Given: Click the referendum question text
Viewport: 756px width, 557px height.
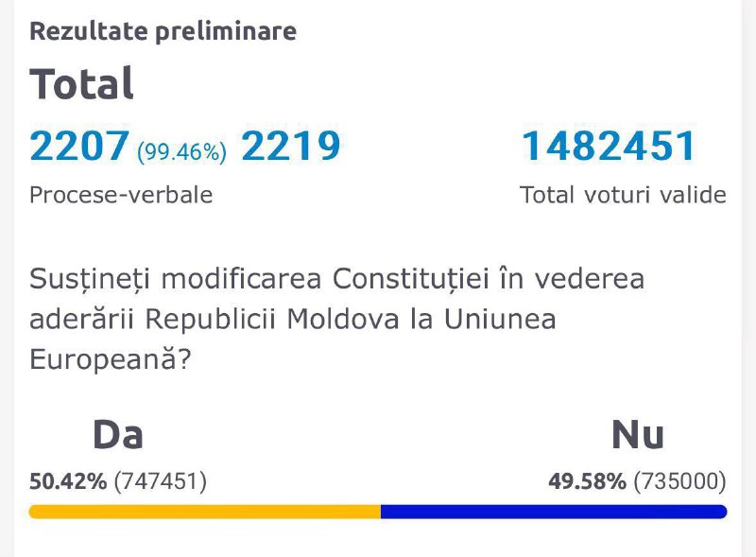Looking at the screenshot, I should click(337, 319).
